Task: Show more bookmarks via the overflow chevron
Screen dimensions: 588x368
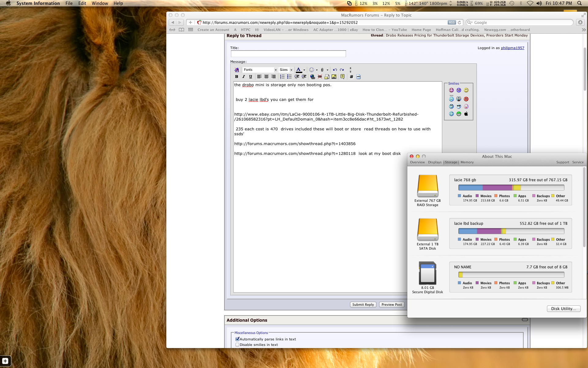Action: [584, 30]
